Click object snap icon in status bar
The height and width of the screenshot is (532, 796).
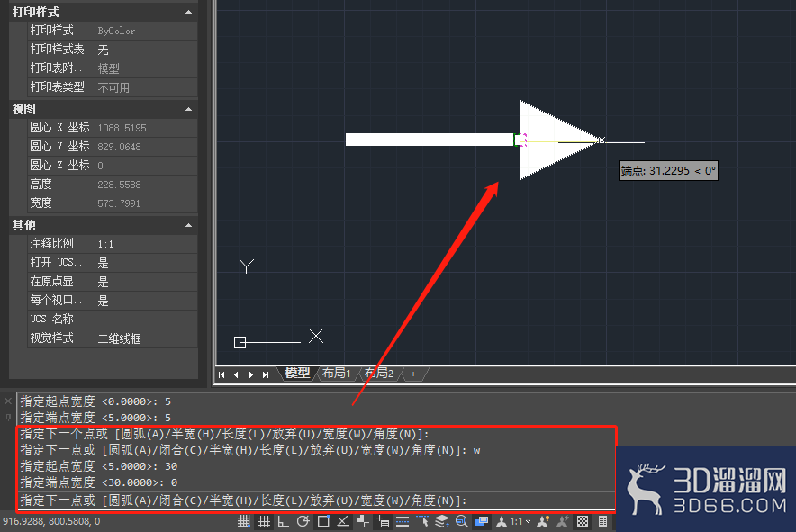(323, 521)
